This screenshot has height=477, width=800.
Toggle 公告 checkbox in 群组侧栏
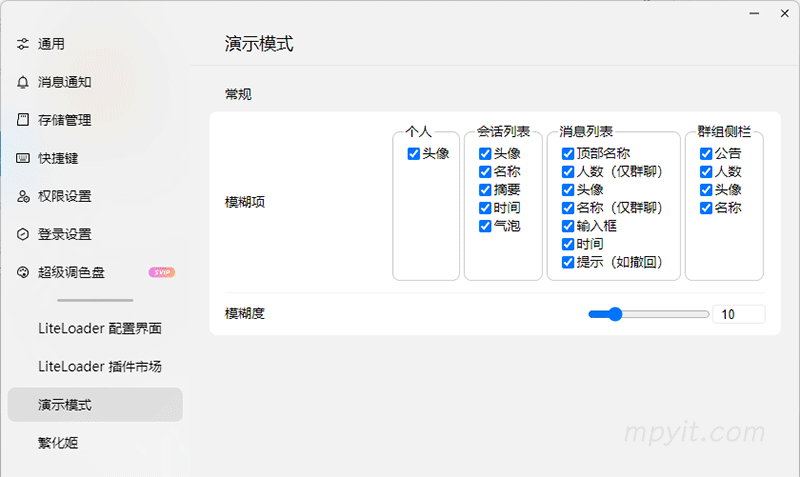coord(706,154)
